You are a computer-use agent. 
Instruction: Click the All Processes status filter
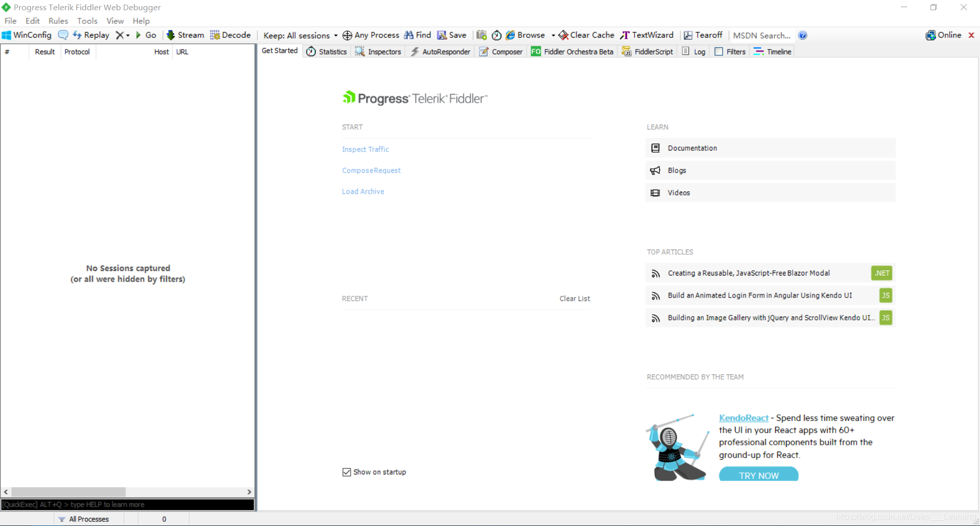89,519
